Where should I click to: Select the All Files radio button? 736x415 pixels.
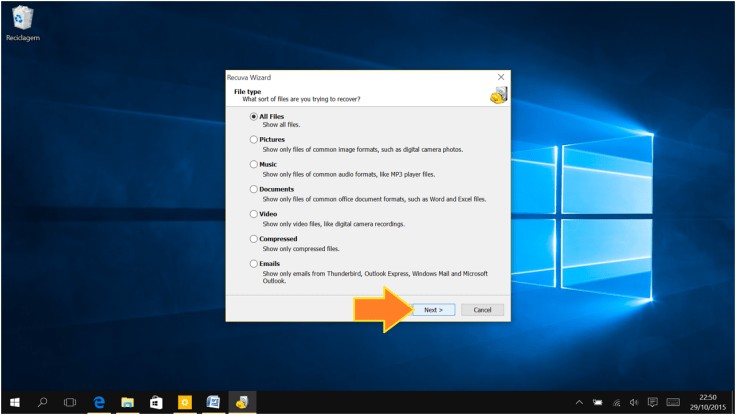(x=254, y=117)
